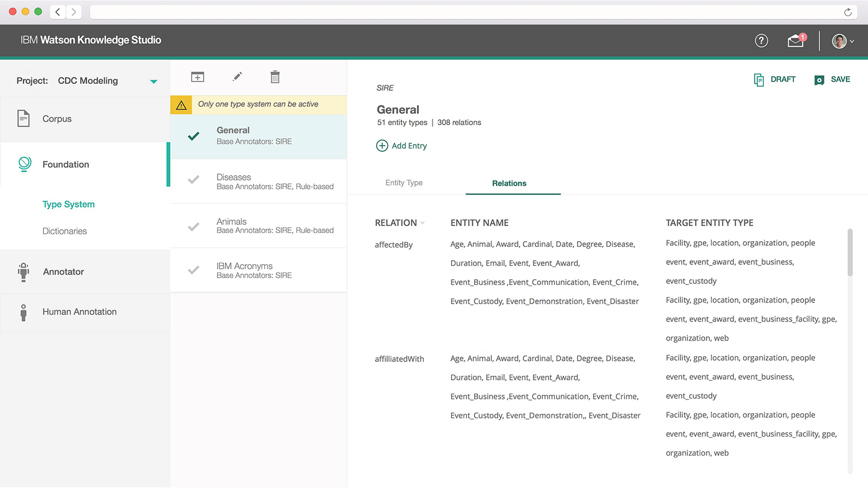Click the Annotator robot icon
This screenshot has height=488, width=868.
[x=23, y=272]
